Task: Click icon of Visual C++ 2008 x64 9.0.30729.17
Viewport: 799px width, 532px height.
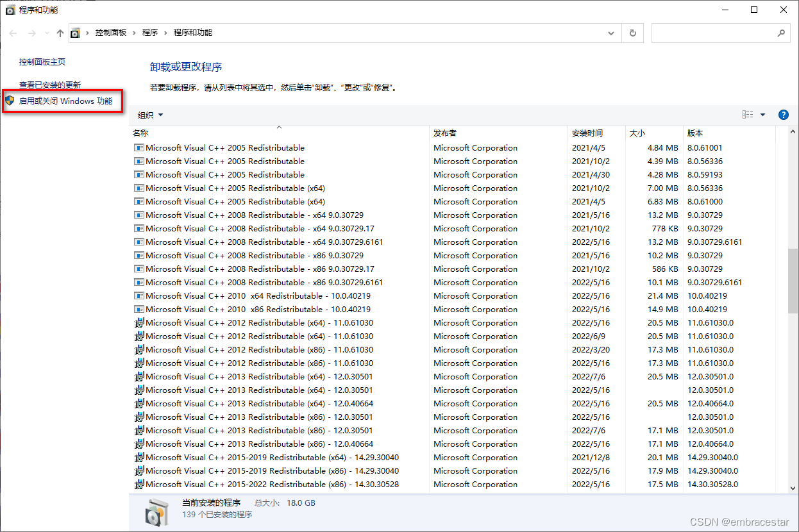Action: 139,228
